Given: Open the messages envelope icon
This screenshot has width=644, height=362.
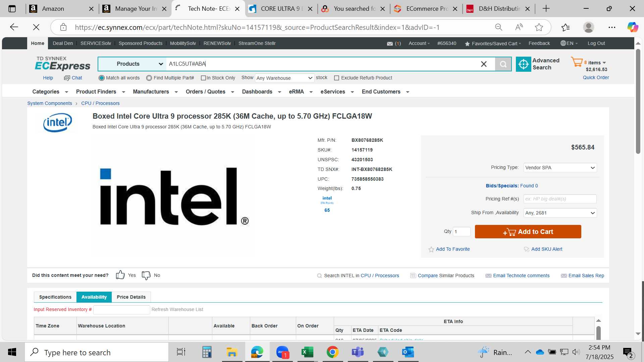Looking at the screenshot, I should pyautogui.click(x=390, y=44).
